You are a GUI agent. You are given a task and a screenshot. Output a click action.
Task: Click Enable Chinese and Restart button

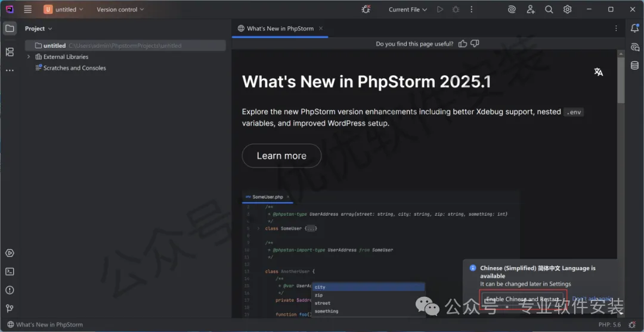coord(522,299)
